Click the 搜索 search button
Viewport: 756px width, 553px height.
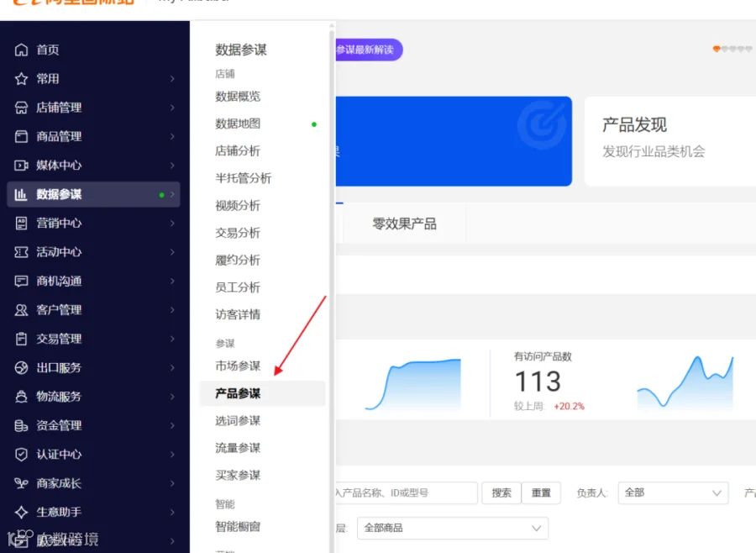point(501,493)
